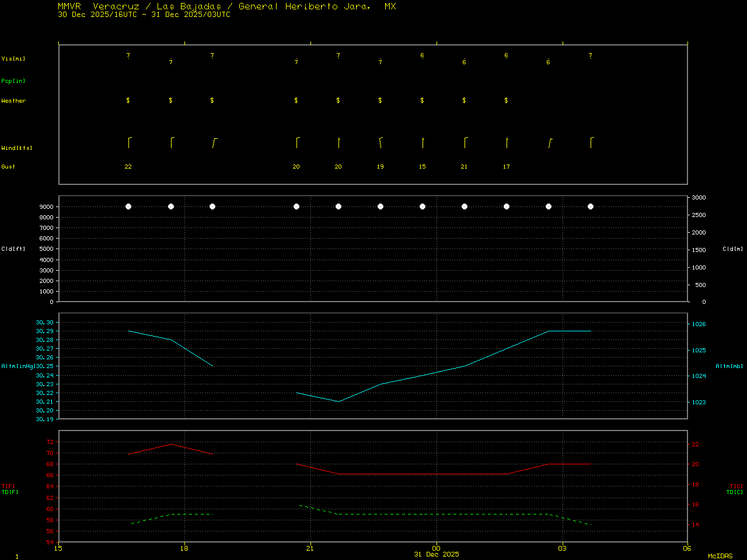Screen dimensions: 747x560
Task: Click the gust value 22
Action: (128, 167)
